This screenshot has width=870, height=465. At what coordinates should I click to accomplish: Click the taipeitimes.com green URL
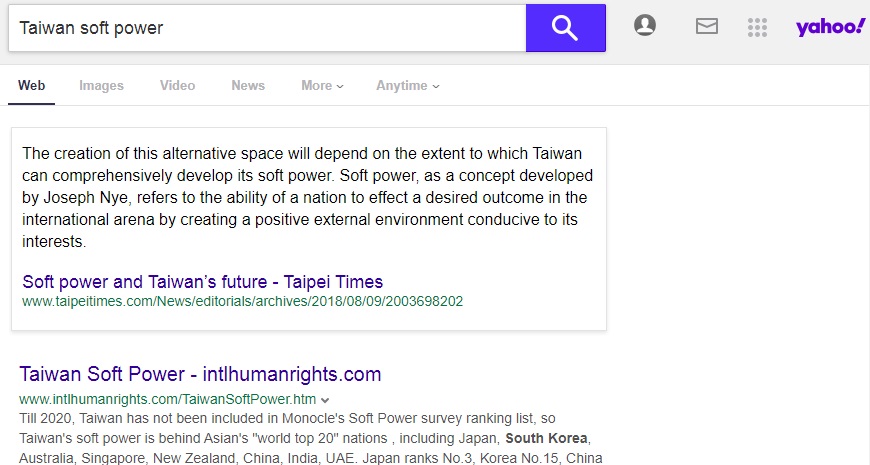pyautogui.click(x=242, y=301)
